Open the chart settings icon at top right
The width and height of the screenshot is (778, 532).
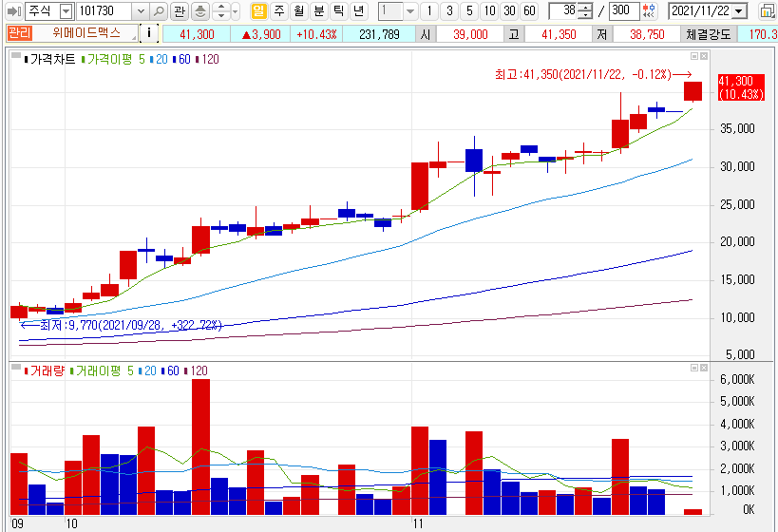pyautogui.click(x=768, y=10)
